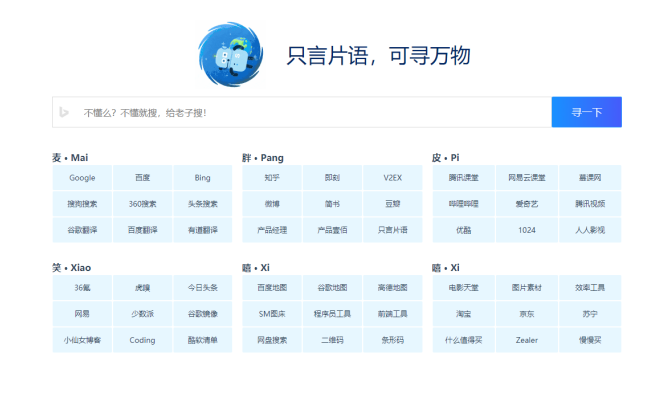Choose 头条搜索

click(x=203, y=204)
